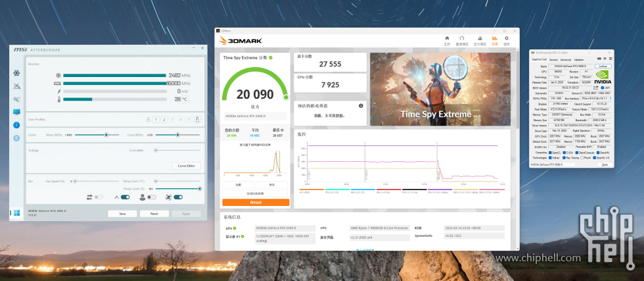The image size is (644, 281).
Task: Switch to Graphics Card tab in GPU-Z
Action: (x=540, y=60)
